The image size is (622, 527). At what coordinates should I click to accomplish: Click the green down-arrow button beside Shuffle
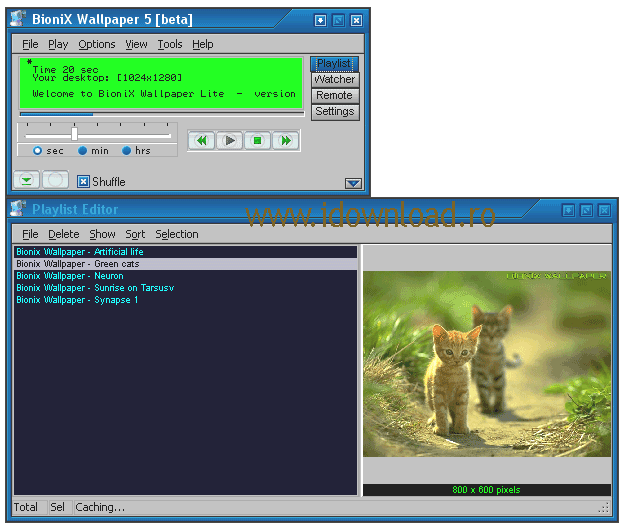click(x=26, y=180)
